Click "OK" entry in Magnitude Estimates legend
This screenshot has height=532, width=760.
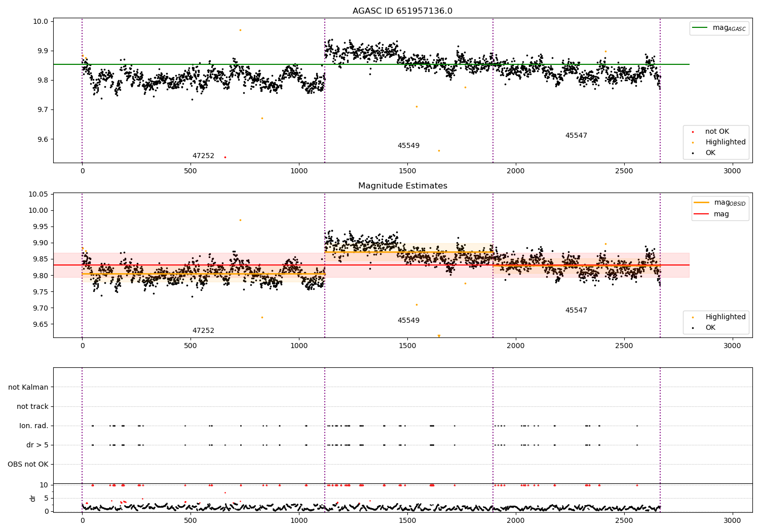coord(710,328)
